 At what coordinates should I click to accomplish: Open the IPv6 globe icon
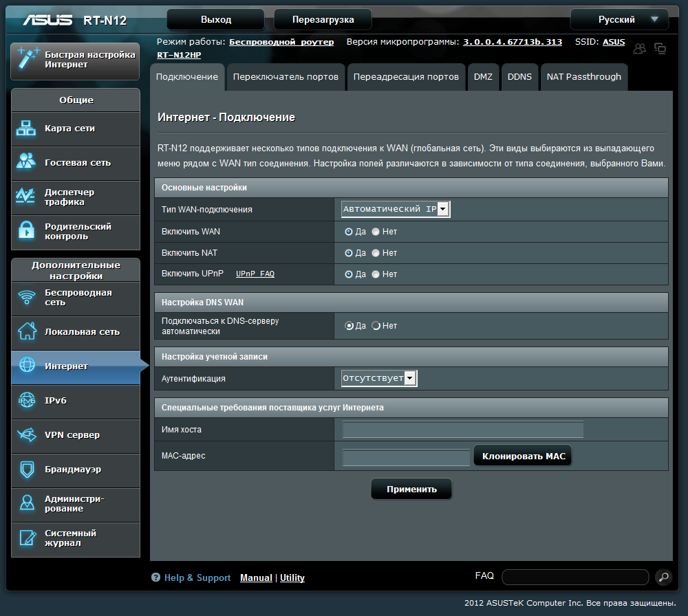tap(27, 400)
